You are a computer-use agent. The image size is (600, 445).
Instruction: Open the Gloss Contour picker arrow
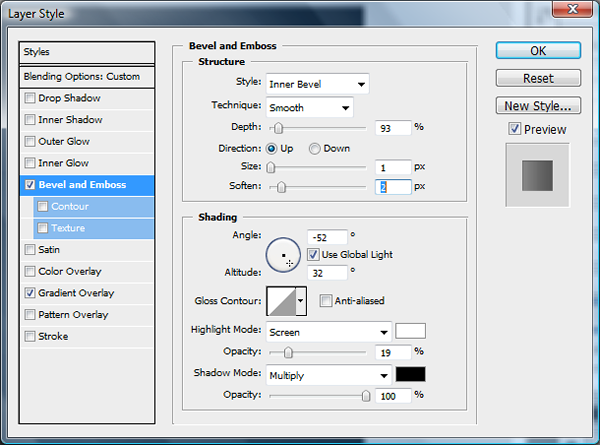click(301, 301)
